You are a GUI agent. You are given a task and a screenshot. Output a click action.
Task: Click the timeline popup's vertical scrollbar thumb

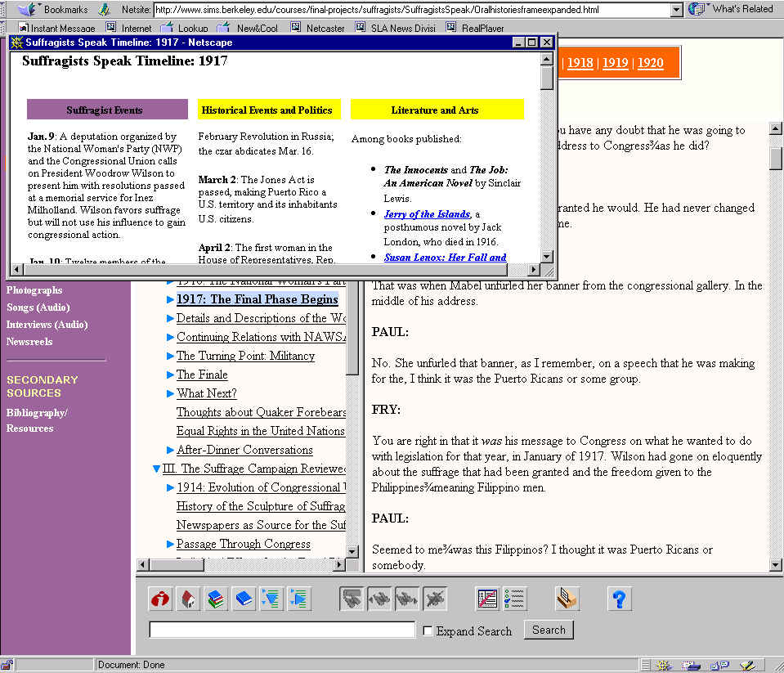[x=547, y=78]
